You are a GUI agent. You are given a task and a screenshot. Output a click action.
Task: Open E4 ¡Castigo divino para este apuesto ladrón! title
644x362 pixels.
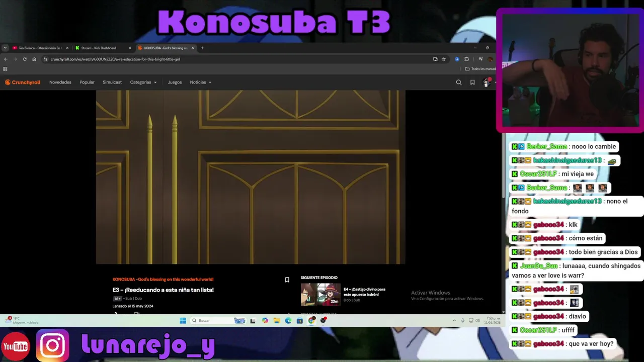(364, 292)
